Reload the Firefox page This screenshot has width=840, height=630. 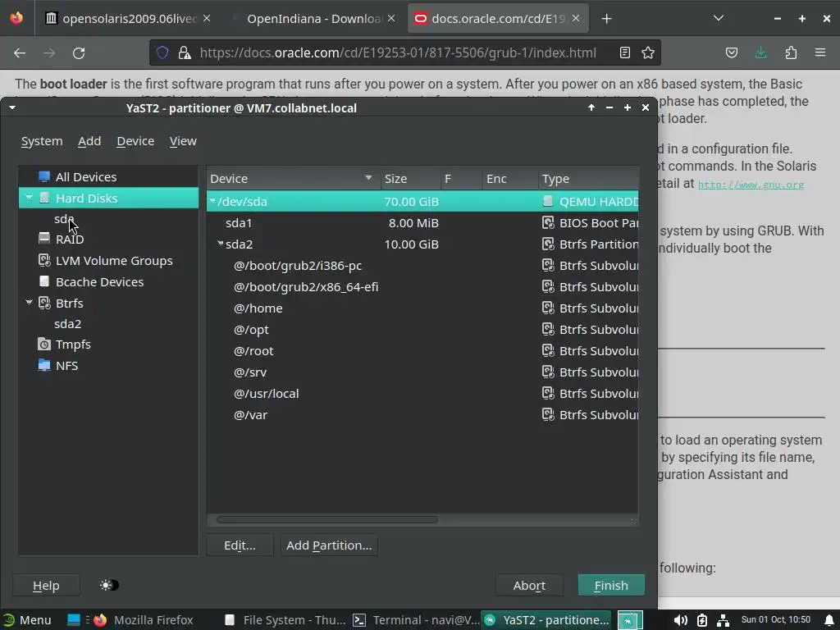[x=79, y=53]
